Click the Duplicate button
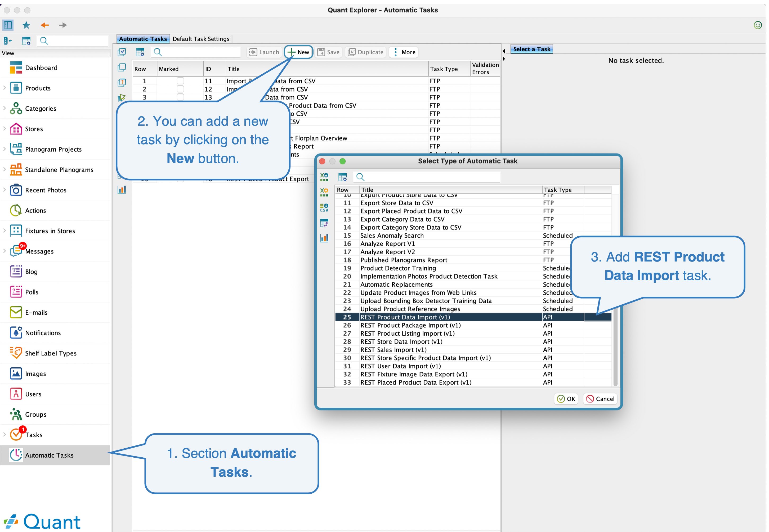The height and width of the screenshot is (532, 769). click(x=365, y=52)
